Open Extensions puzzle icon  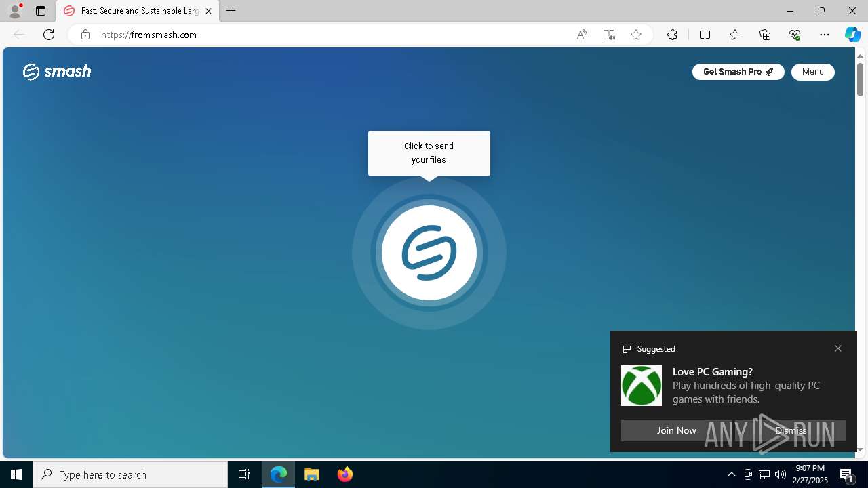[x=672, y=35]
